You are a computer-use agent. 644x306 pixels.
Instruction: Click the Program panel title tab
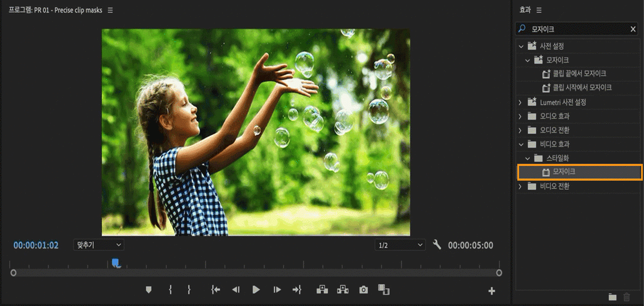pos(55,10)
